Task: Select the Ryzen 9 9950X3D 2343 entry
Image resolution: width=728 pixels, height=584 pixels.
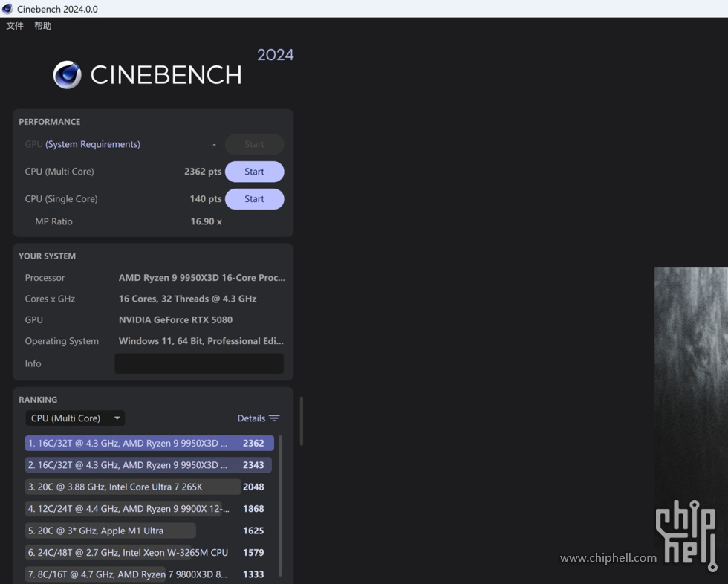Action: coord(149,465)
